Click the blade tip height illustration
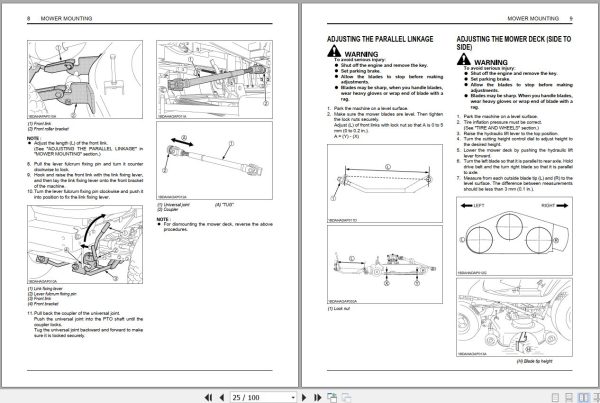This screenshot has height=403, width=600. pyautogui.click(x=514, y=317)
